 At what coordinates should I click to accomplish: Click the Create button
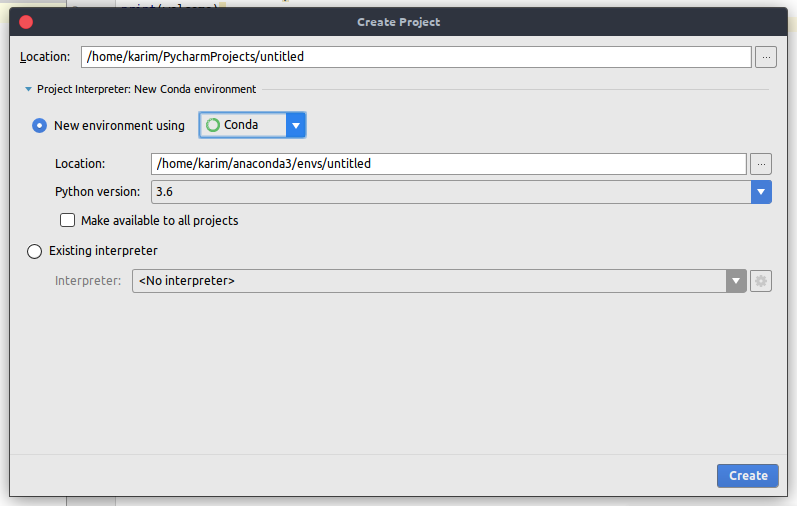[748, 475]
